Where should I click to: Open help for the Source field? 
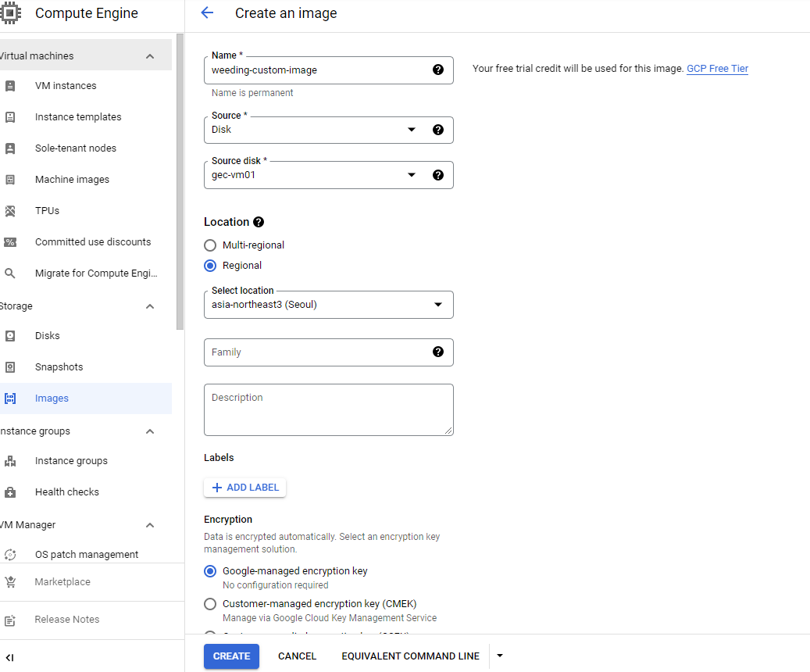tap(438, 130)
